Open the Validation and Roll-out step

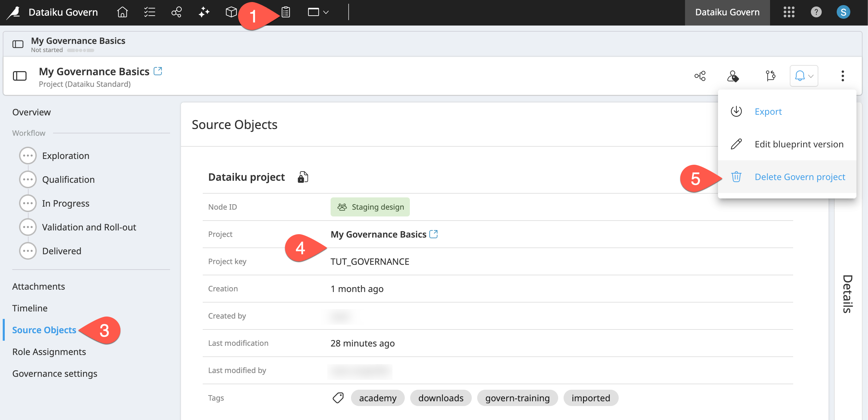click(x=78, y=227)
